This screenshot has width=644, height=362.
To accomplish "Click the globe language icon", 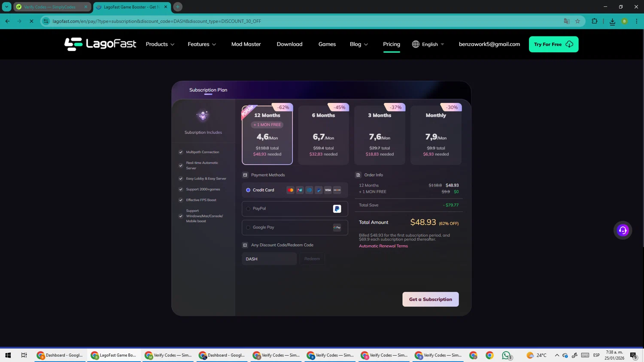I will coord(416,44).
